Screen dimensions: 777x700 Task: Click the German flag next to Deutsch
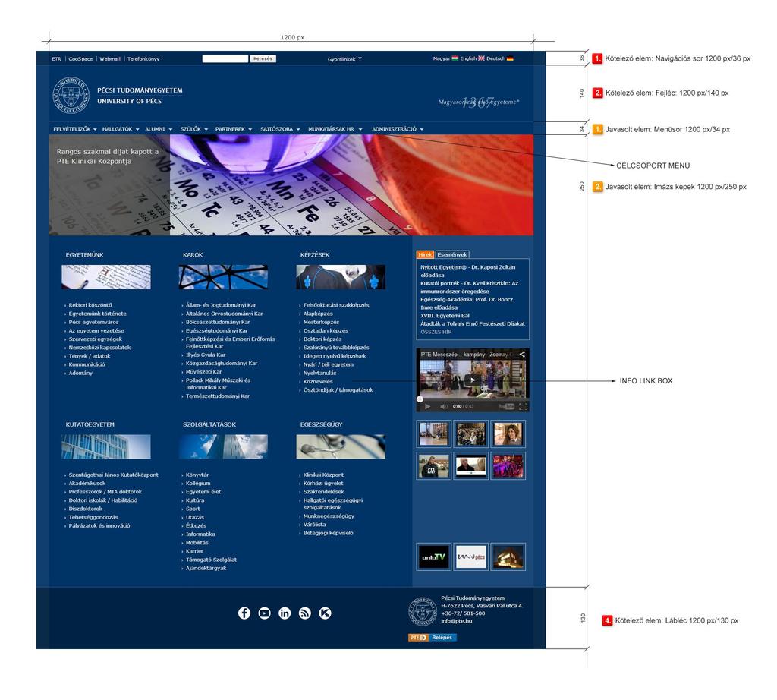pos(510,58)
